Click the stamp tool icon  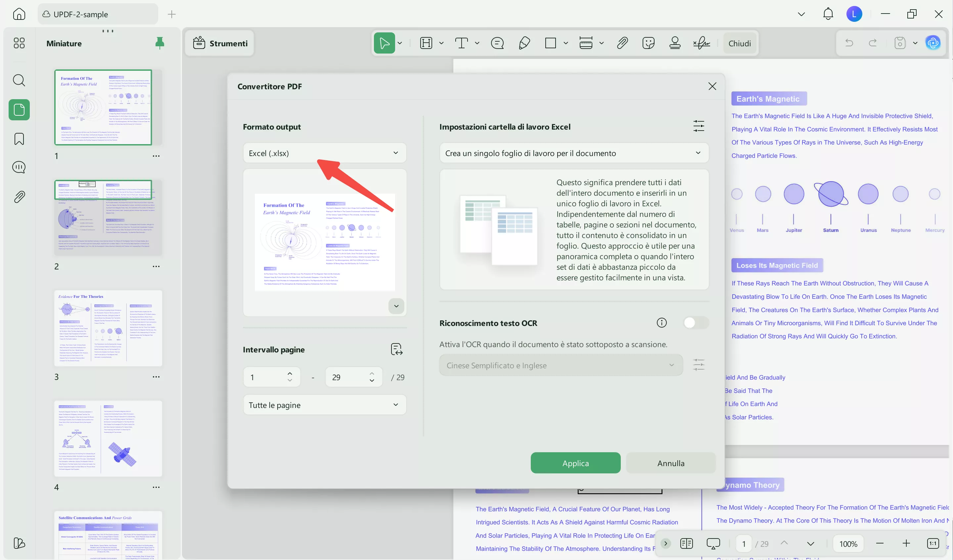click(x=675, y=43)
